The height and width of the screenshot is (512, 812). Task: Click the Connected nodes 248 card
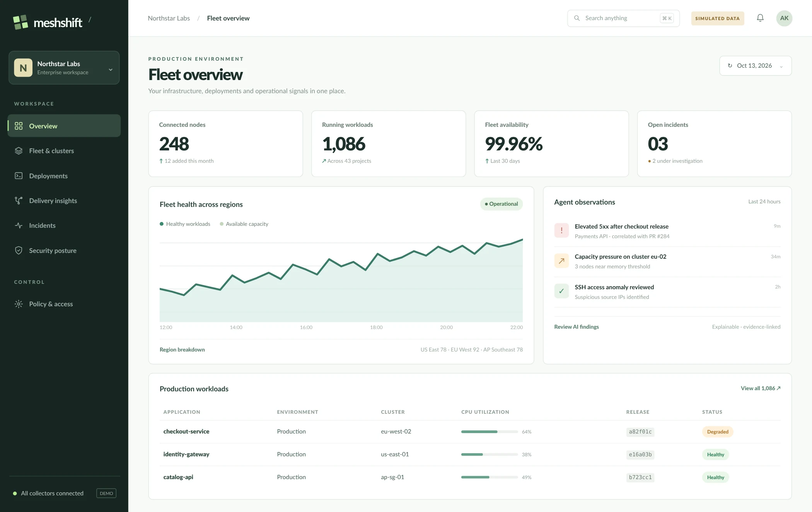click(226, 143)
